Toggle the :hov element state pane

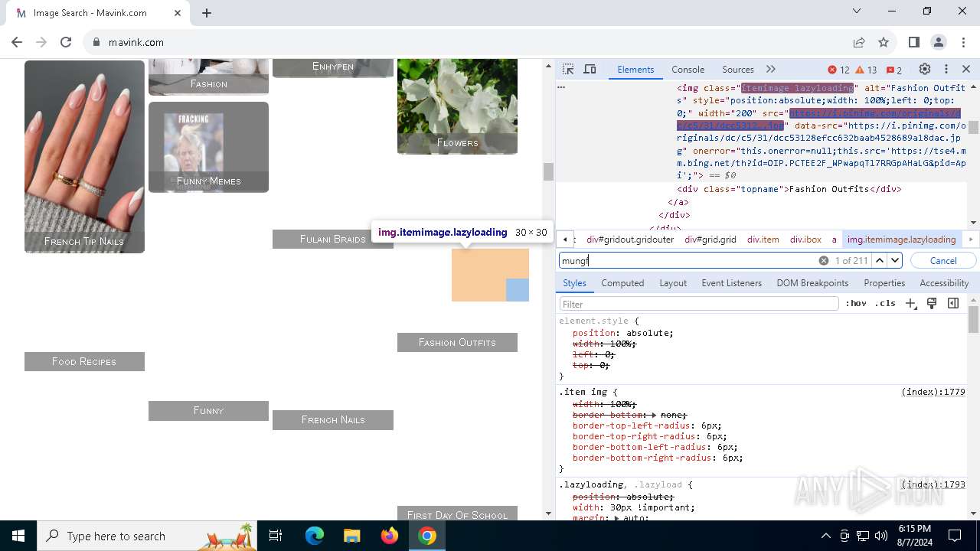(856, 304)
